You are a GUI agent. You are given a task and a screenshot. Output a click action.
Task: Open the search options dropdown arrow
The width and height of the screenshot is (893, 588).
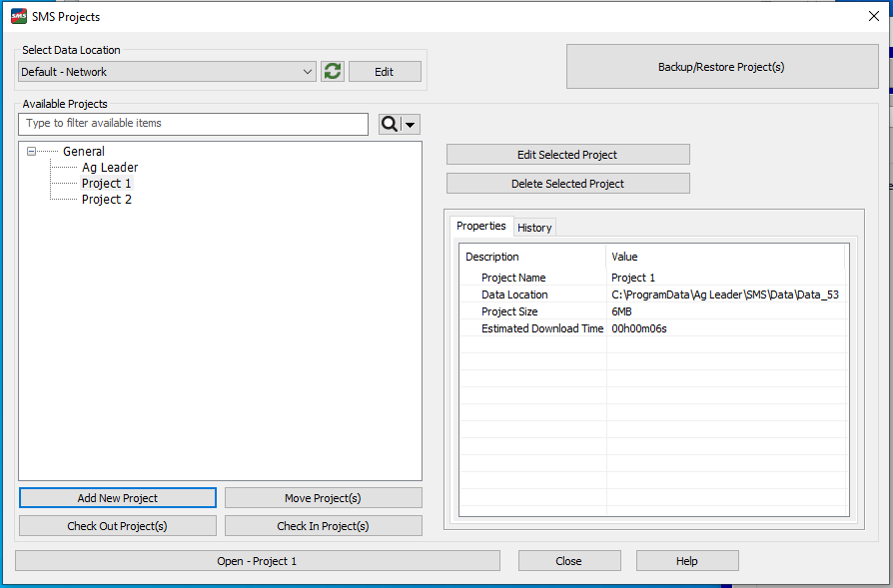(411, 124)
